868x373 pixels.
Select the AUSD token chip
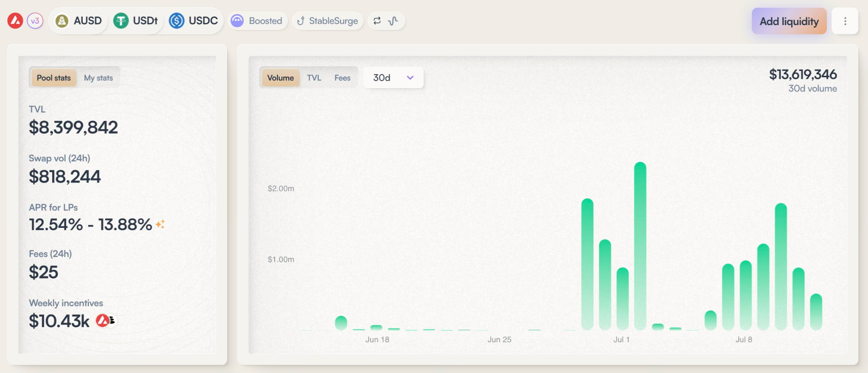coord(79,21)
